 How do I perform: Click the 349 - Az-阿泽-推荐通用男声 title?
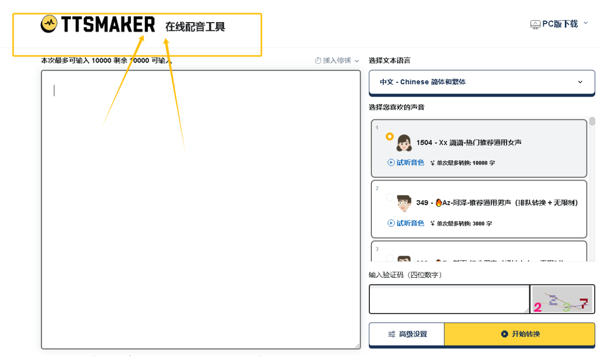(x=497, y=203)
